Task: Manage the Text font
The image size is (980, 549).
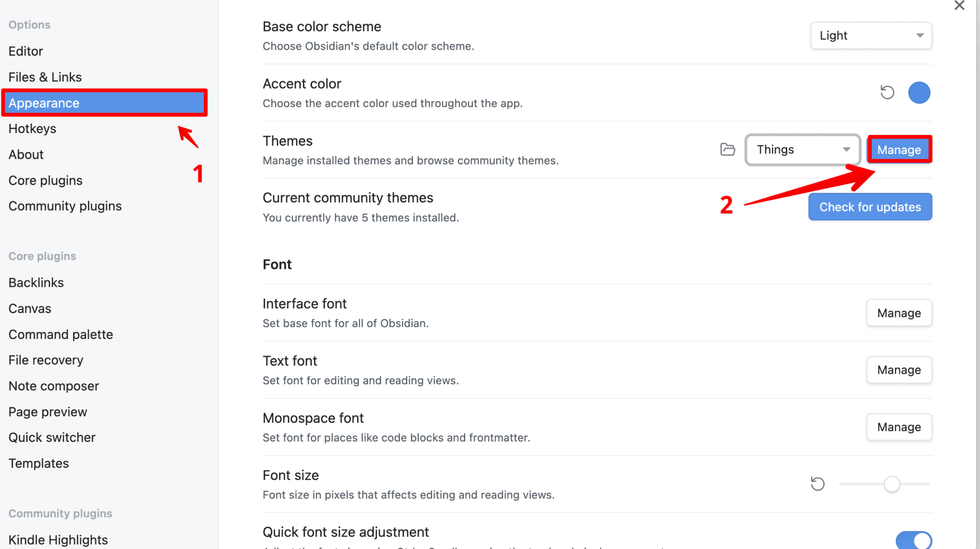Action: (x=899, y=370)
